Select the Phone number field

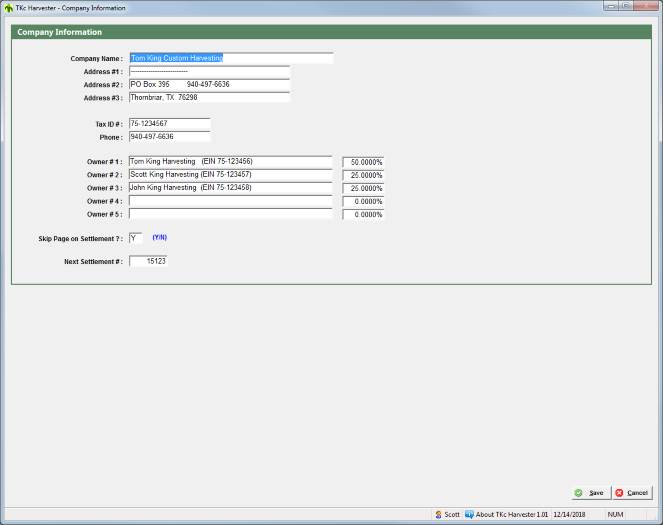coord(168,137)
